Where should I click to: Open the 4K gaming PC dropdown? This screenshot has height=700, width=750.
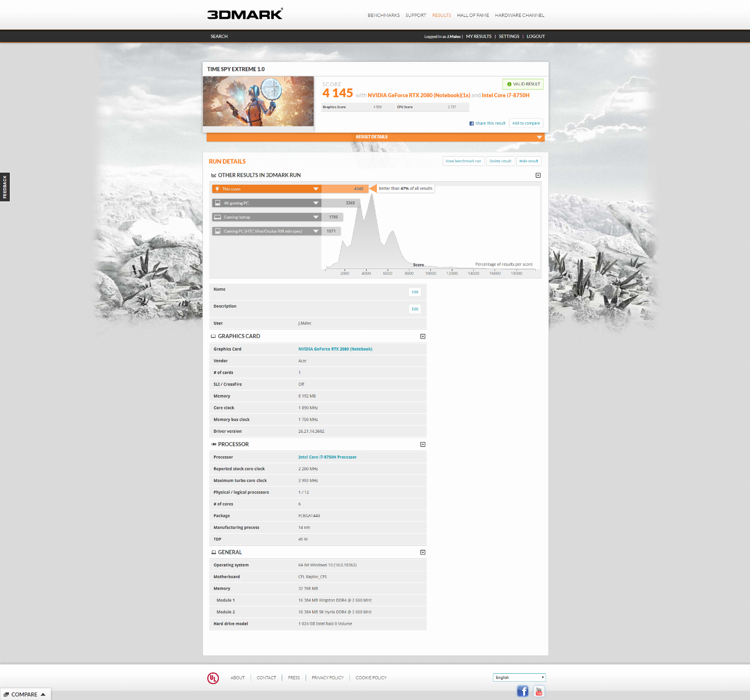click(x=316, y=203)
